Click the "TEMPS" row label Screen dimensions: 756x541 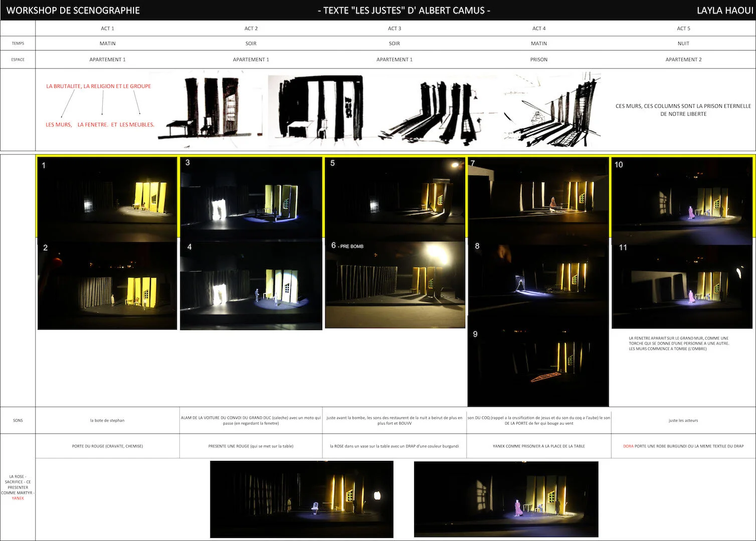(18, 44)
